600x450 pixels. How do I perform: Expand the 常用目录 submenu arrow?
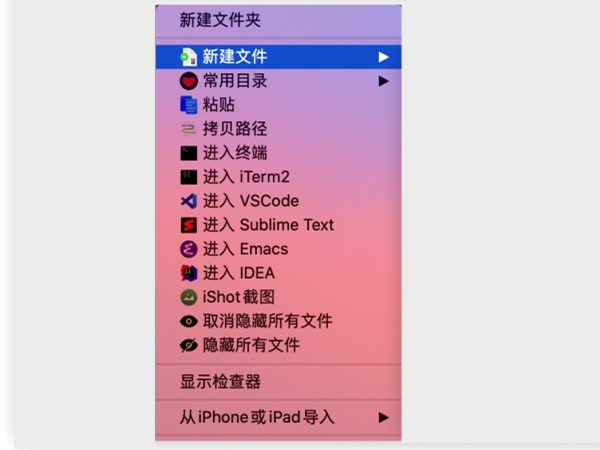coord(383,81)
